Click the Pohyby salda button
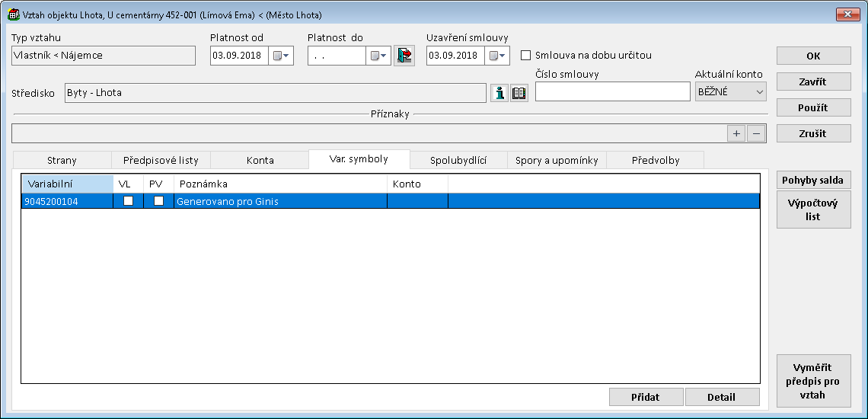Viewport: 868px width, 419px height. click(x=813, y=180)
